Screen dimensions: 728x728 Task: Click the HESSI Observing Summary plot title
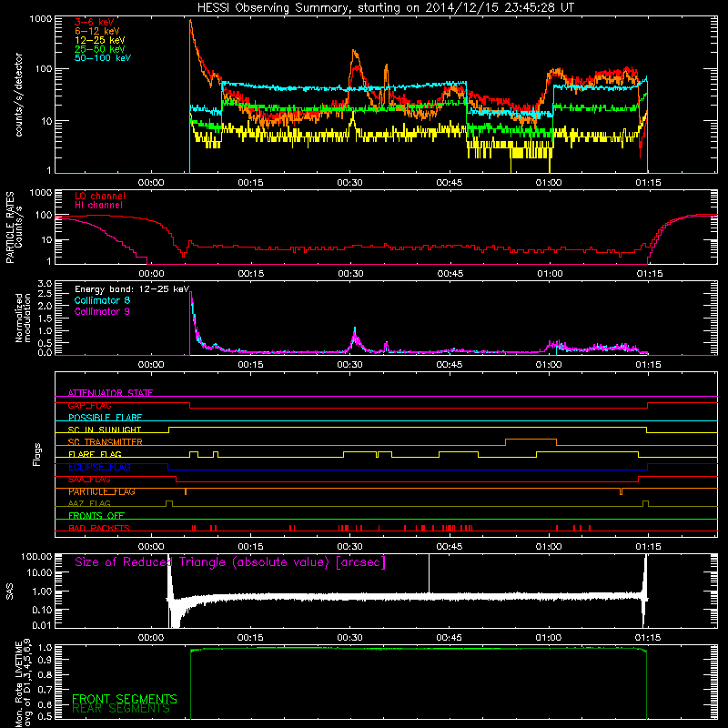tap(385, 8)
